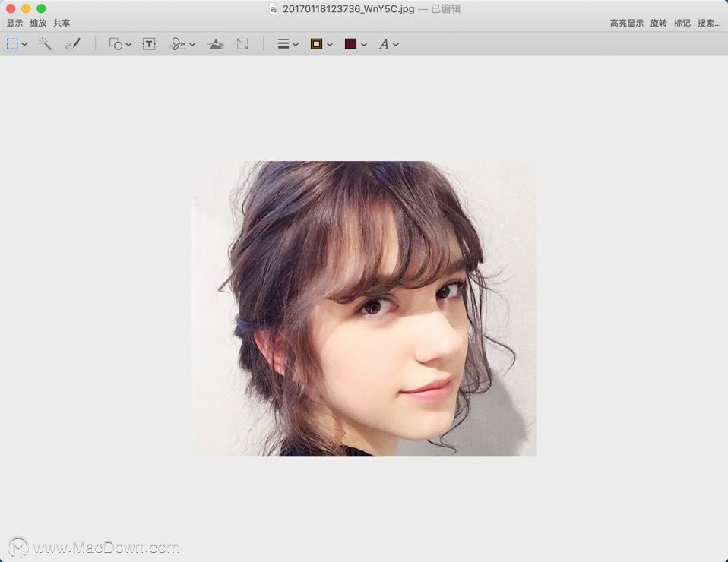Expand the border color dropdown arrow
The image size is (728, 562).
click(330, 45)
